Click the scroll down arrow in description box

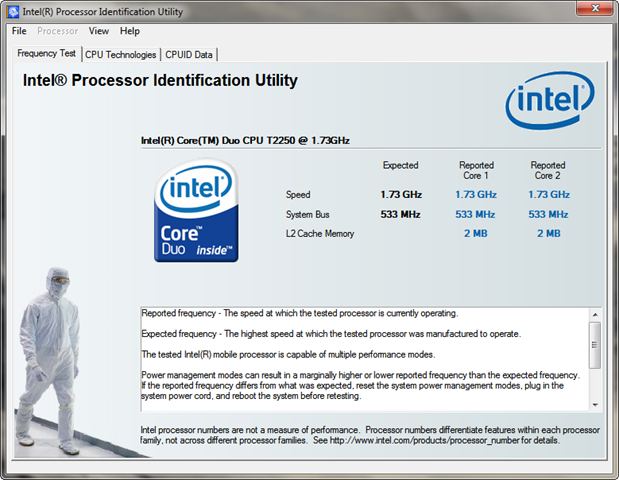point(595,405)
